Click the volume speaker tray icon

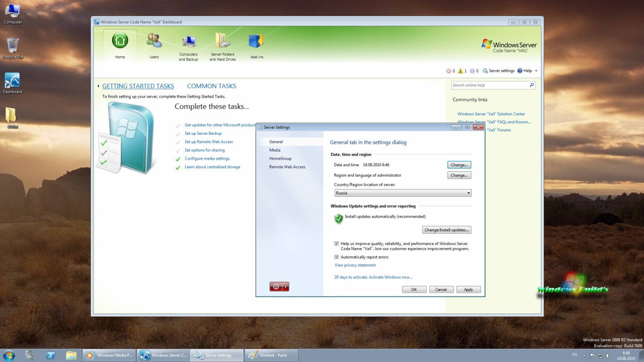pyautogui.click(x=608, y=356)
